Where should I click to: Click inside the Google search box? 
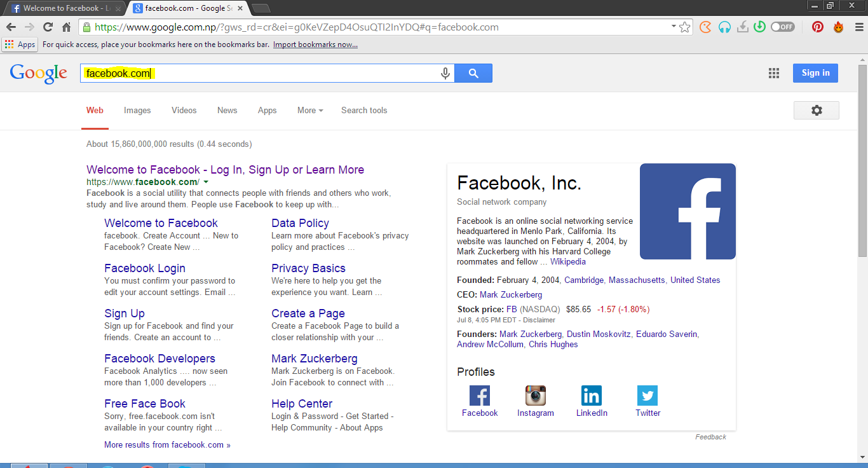254,73
